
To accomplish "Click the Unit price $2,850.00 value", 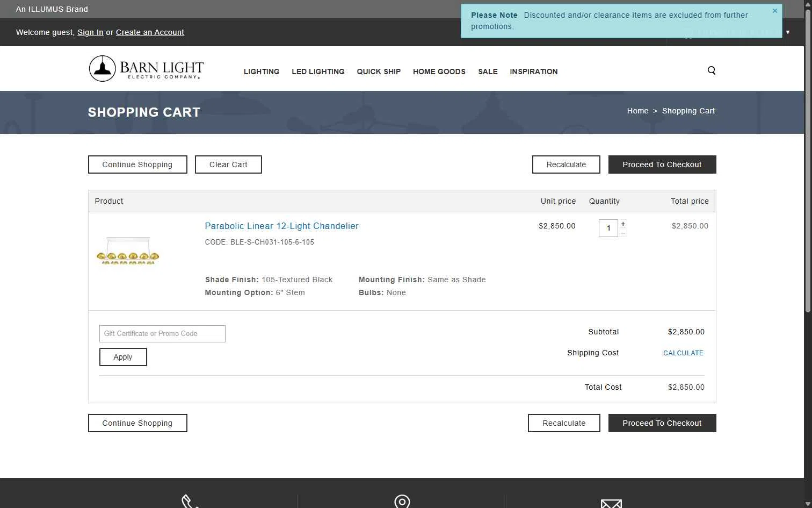I will (557, 226).
